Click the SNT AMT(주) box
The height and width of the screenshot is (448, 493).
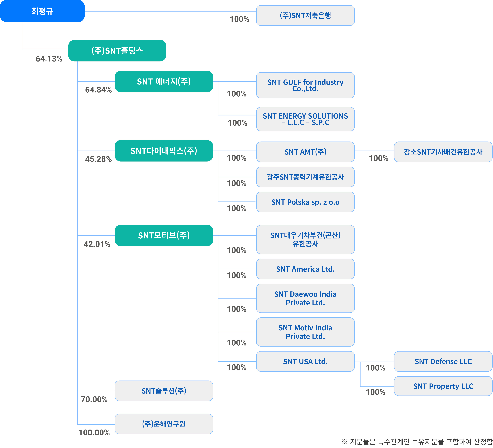pos(305,152)
